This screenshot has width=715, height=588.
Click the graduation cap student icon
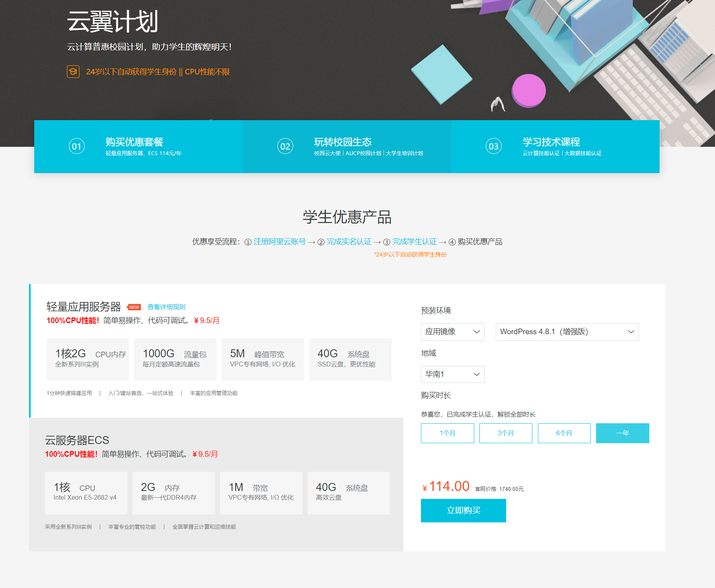click(73, 72)
